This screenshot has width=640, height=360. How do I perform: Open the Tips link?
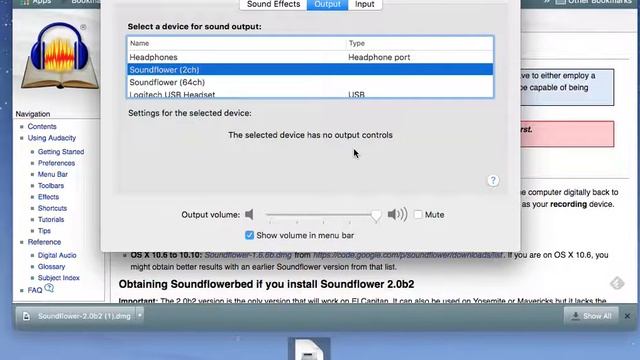click(44, 231)
